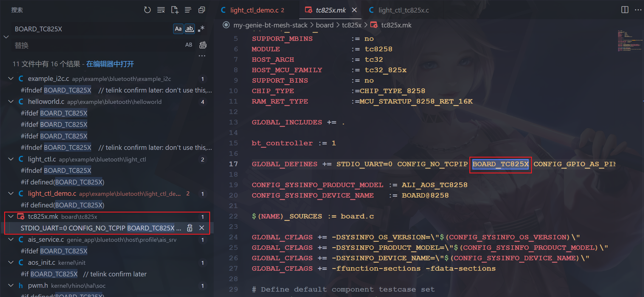Click the board breadcrumb segment
This screenshot has height=297, width=644.
[325, 25]
